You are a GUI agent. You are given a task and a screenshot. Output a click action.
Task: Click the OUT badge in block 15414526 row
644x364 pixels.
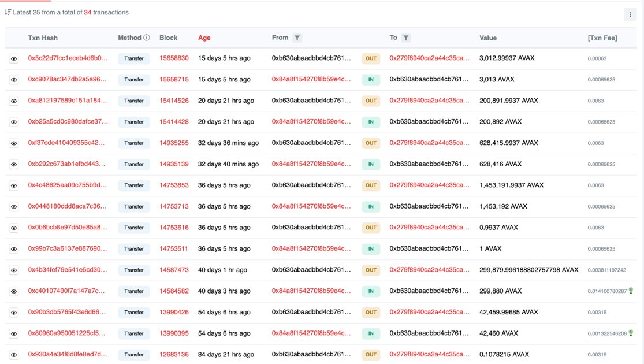(x=371, y=101)
